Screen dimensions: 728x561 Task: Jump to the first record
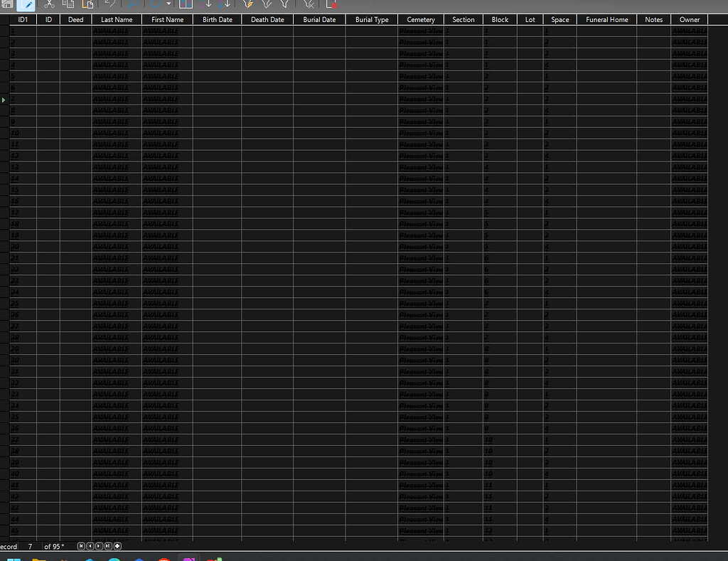click(81, 546)
